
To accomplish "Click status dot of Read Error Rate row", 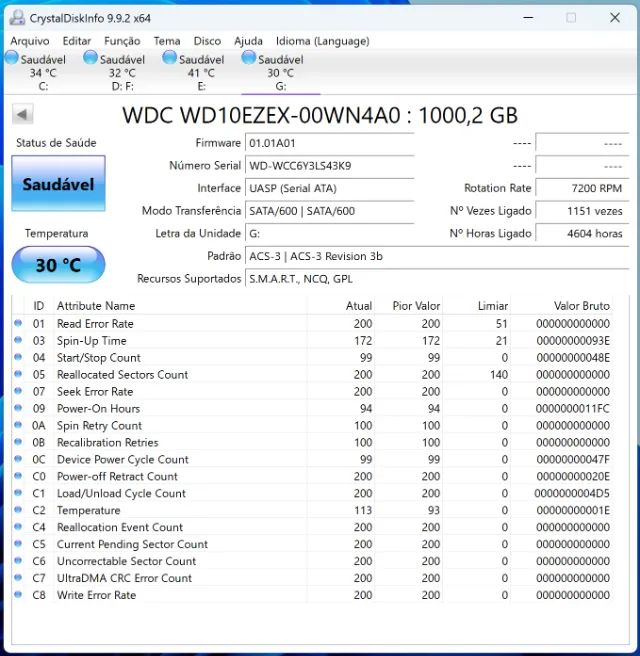I will (x=18, y=323).
